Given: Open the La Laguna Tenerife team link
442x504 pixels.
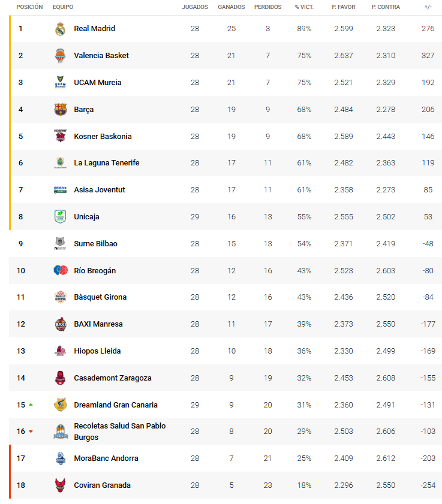Looking at the screenshot, I should [106, 163].
